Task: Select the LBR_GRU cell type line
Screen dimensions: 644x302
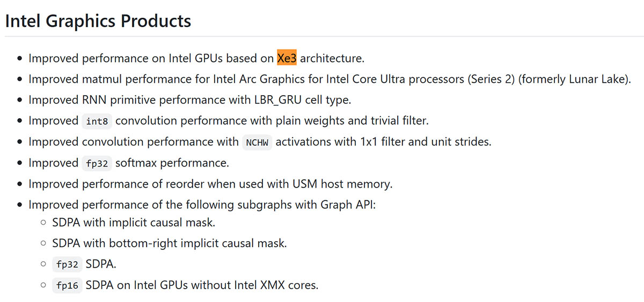Action: [189, 100]
